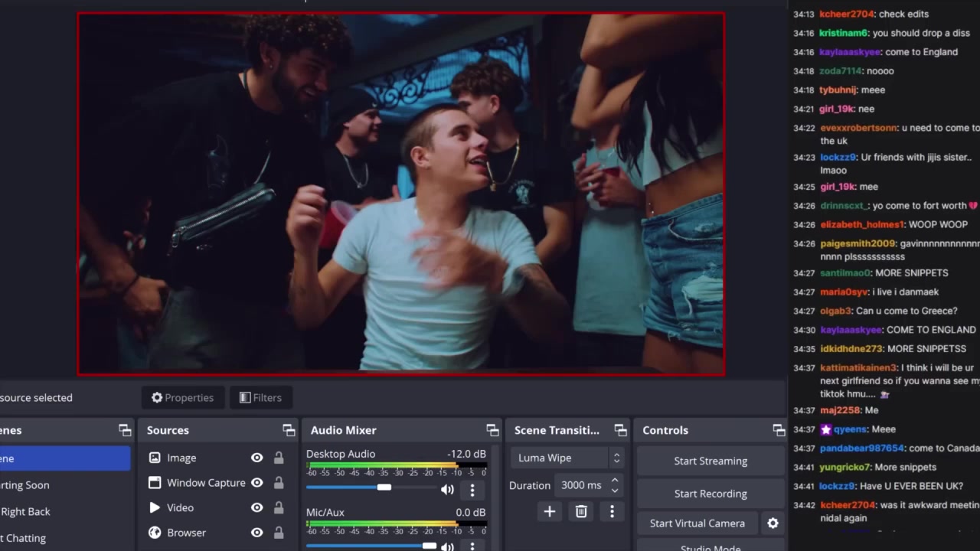The width and height of the screenshot is (980, 551).
Task: Open the Filters tab for source
Action: coord(260,398)
